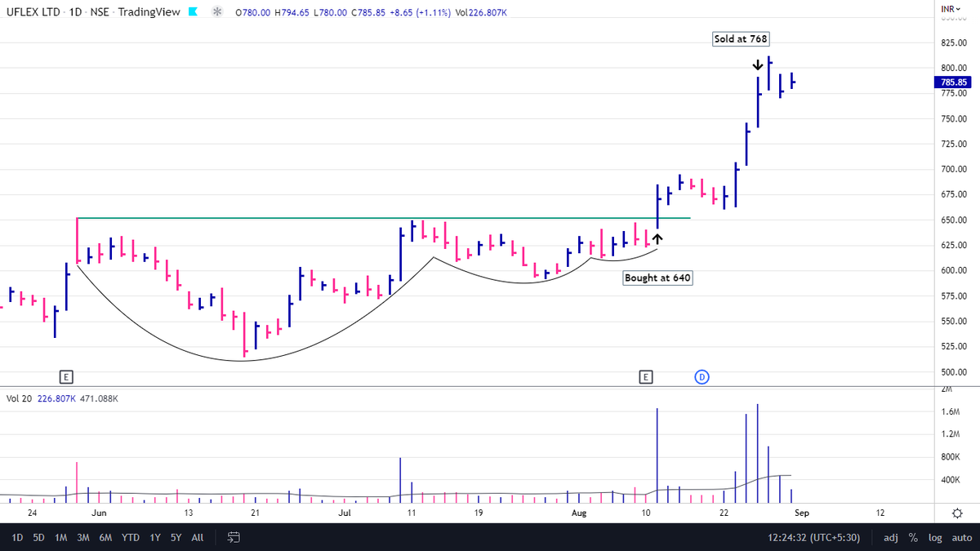The width and height of the screenshot is (980, 551).
Task: Select the 1Y date range
Action: pyautogui.click(x=154, y=538)
